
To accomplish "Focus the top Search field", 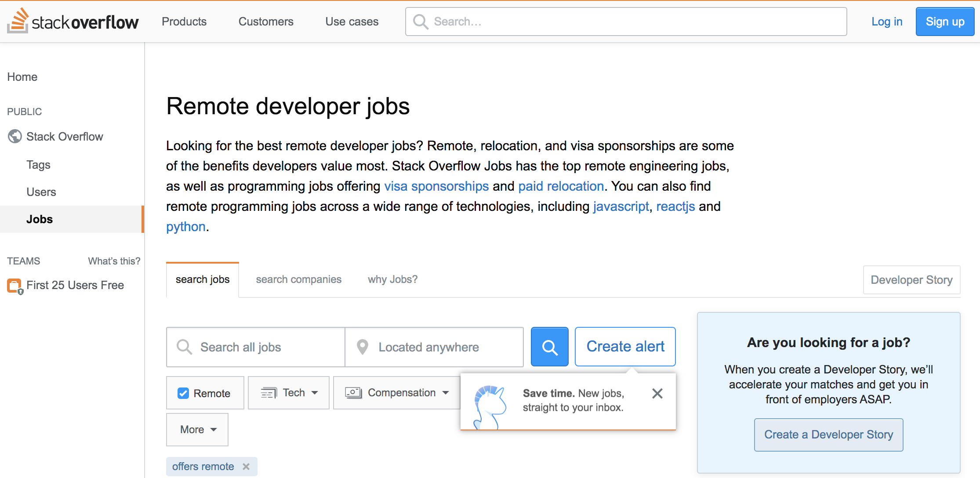I will click(x=626, y=22).
